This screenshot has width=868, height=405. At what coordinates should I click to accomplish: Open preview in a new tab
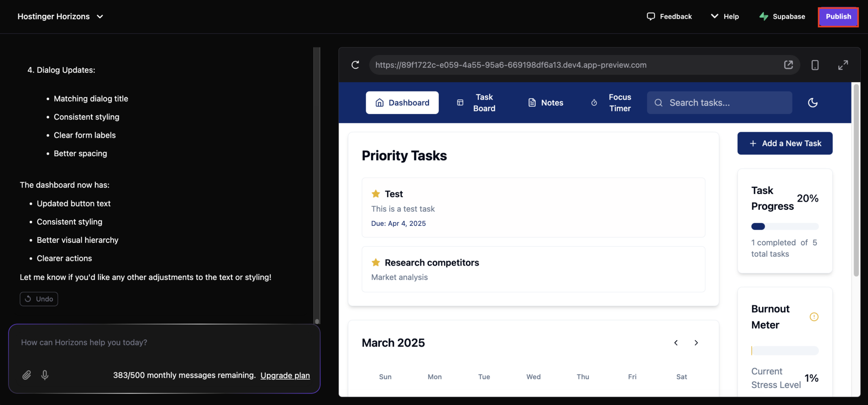point(788,65)
